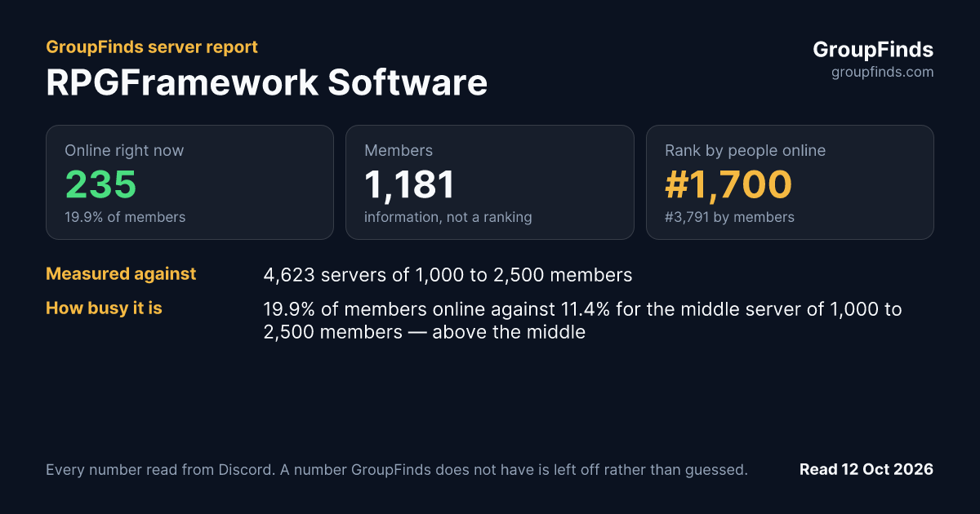The height and width of the screenshot is (514, 980).
Task: Click the GroupFinds brand name
Action: 873,50
